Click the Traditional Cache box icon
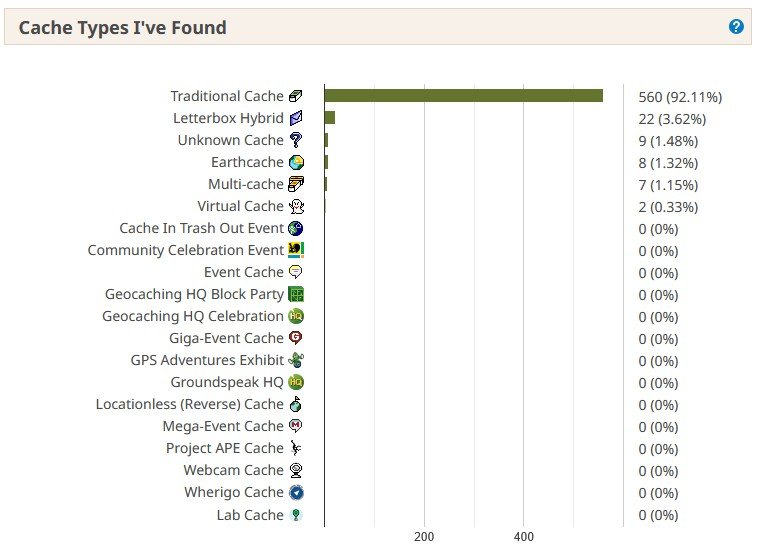 click(x=295, y=96)
